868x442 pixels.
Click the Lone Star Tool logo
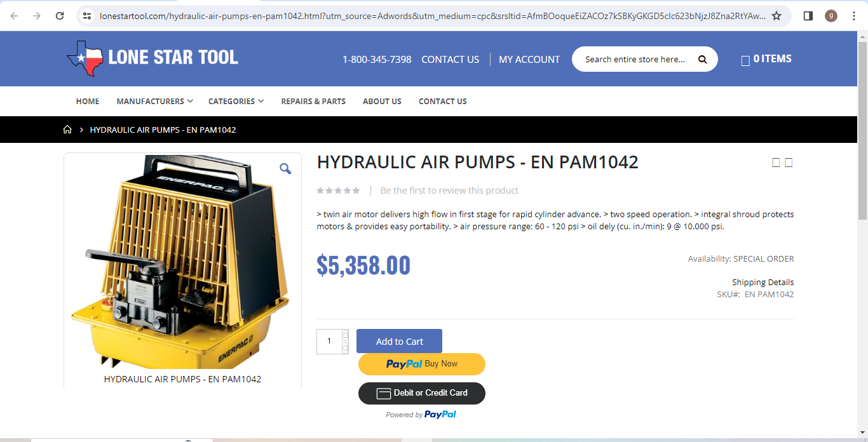tap(153, 58)
